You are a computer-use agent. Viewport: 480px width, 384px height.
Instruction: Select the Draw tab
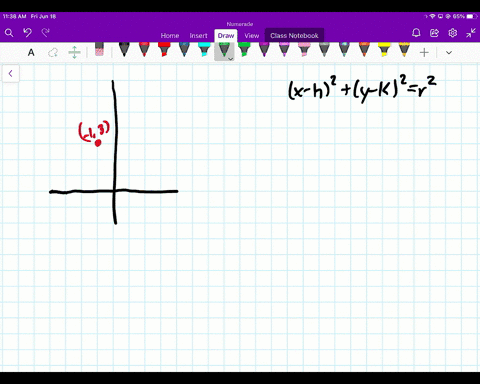(226, 36)
